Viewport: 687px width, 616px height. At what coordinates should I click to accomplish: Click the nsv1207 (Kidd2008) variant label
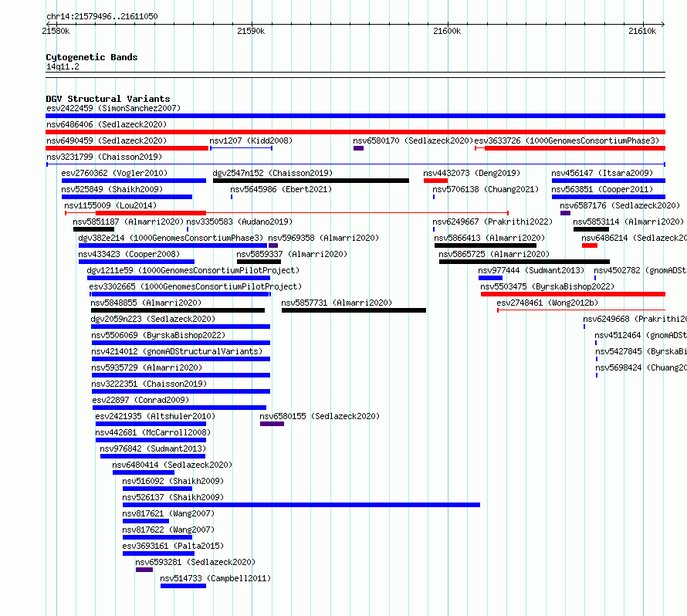pyautogui.click(x=251, y=140)
